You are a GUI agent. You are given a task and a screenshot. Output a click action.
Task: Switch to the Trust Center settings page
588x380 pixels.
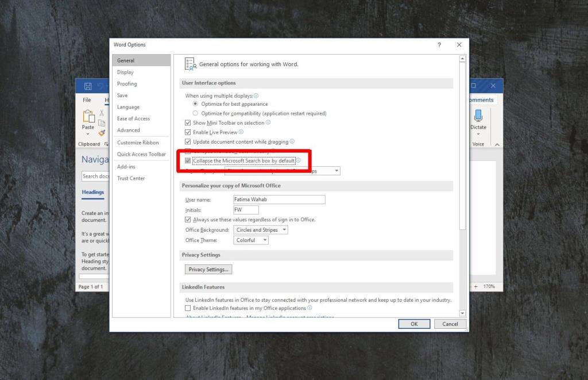[131, 178]
